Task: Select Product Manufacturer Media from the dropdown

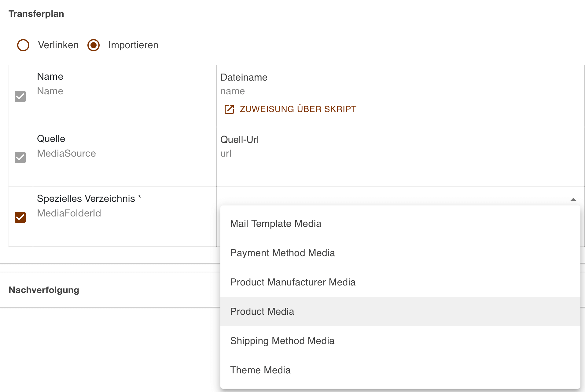Action: click(293, 282)
